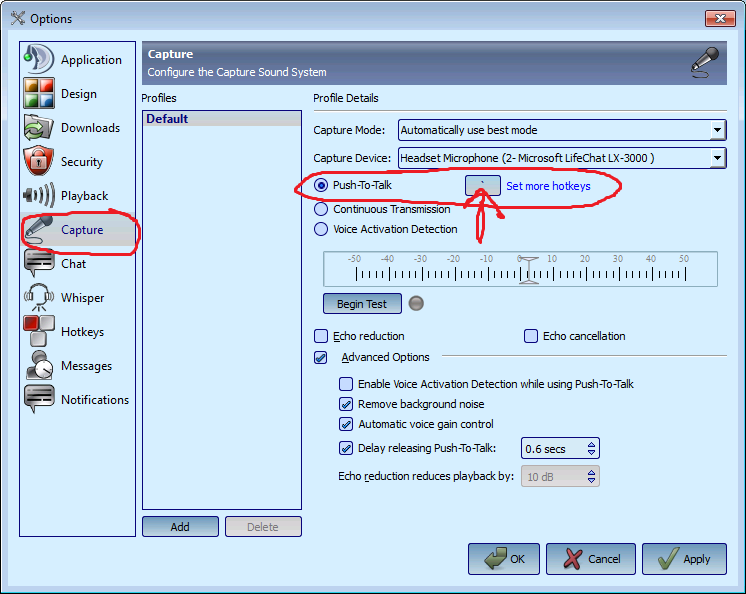Click the Begin Test button
Viewport: 746px width, 594px height.
tap(362, 303)
